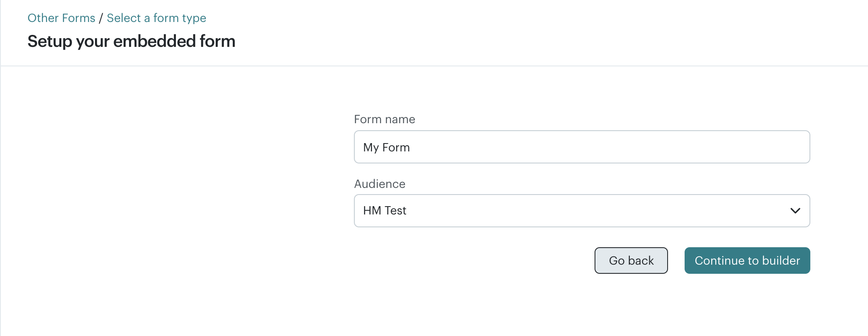Image resolution: width=868 pixels, height=336 pixels.
Task: Open the Other Forms breadcrumb link
Action: (x=61, y=18)
